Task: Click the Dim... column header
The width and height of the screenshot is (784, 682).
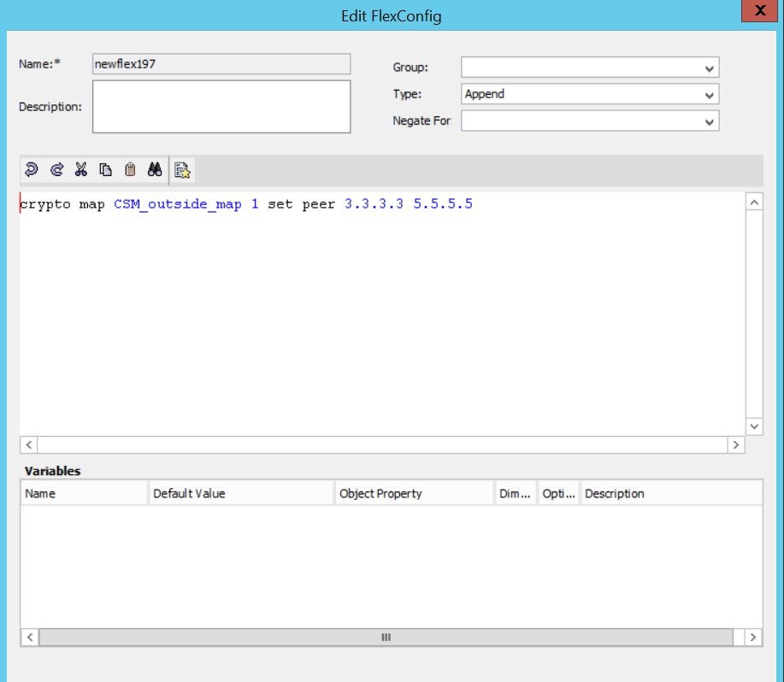Action: tap(516, 493)
